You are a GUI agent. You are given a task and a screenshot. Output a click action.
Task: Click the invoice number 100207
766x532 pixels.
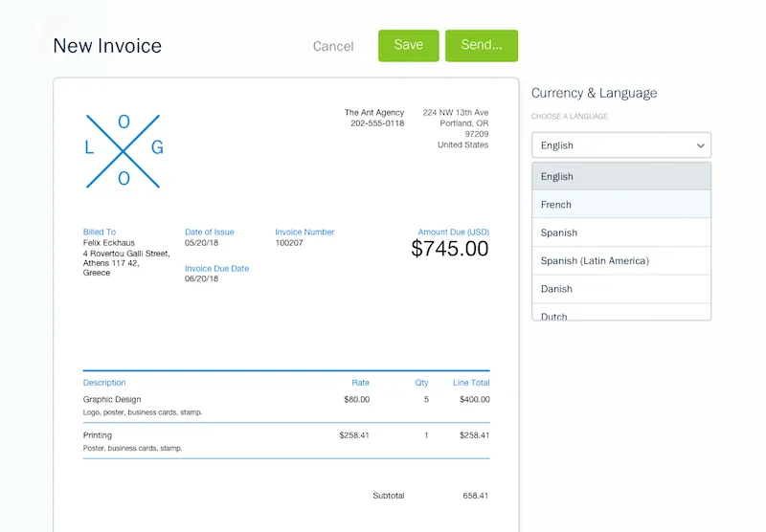coord(289,242)
